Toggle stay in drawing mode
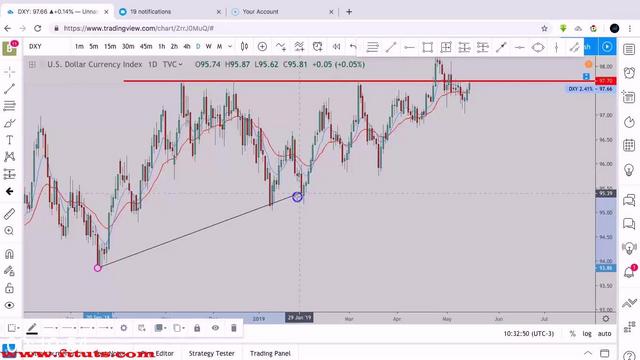The width and height of the screenshot is (640, 360). [9, 271]
